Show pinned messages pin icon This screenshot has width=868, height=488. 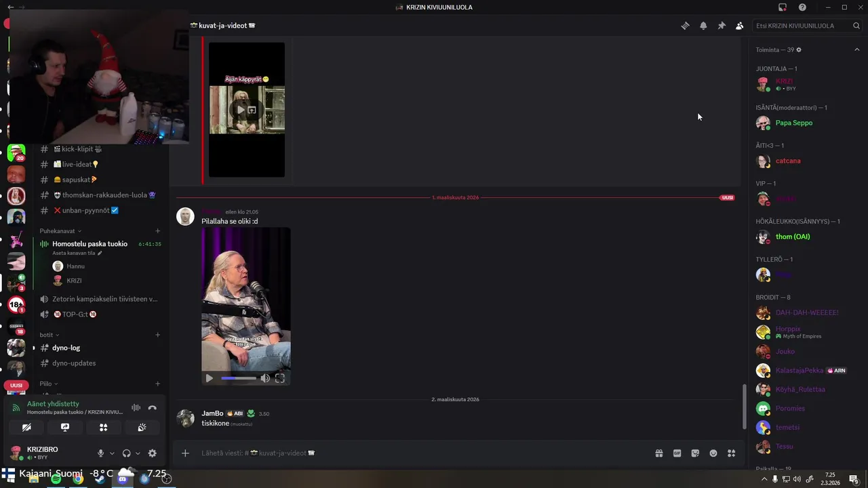(722, 26)
